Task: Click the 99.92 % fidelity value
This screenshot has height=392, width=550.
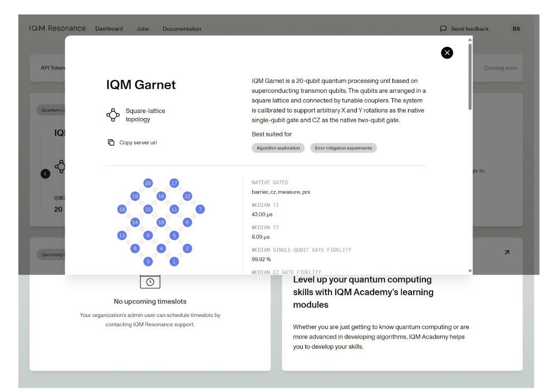Action: pyautogui.click(x=261, y=259)
